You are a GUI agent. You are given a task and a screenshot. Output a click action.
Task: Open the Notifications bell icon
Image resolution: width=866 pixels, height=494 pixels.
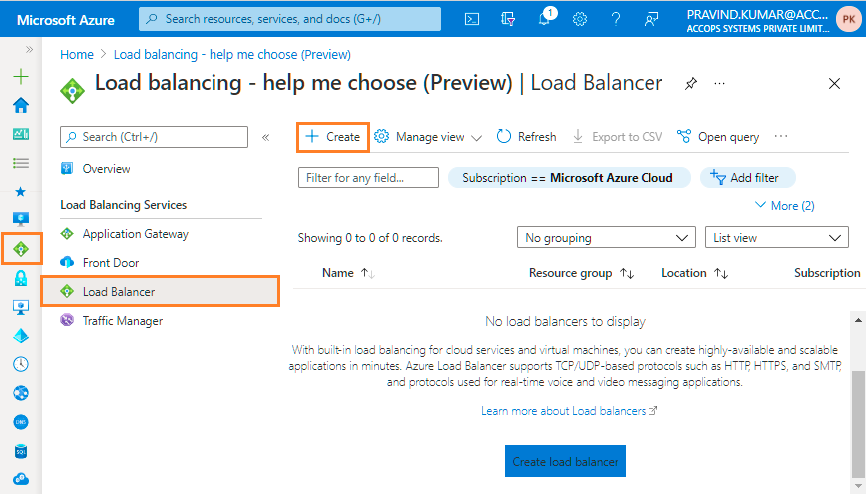544,18
